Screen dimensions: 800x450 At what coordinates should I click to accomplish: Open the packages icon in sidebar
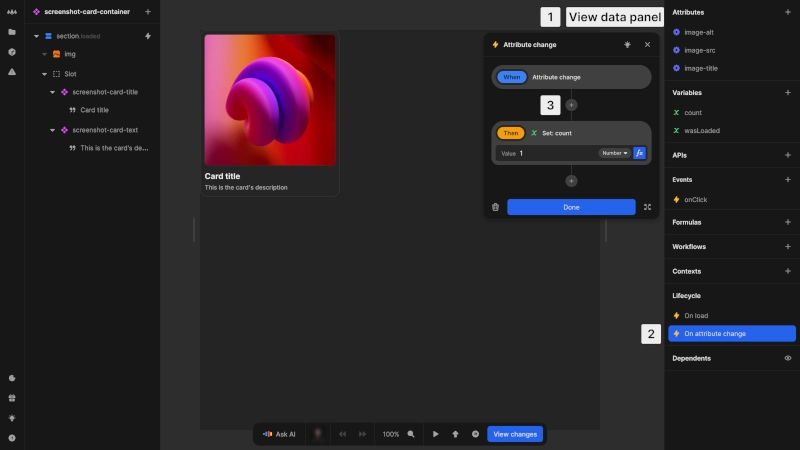coord(12,52)
